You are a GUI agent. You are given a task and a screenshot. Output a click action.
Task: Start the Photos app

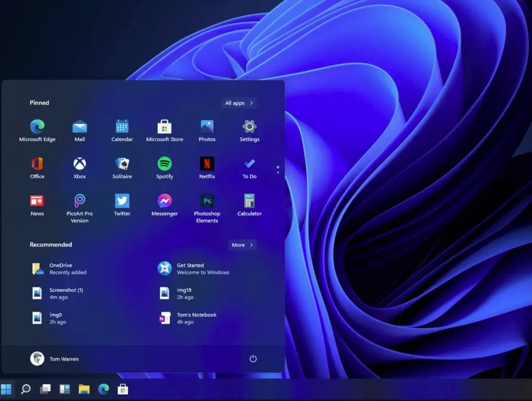pyautogui.click(x=207, y=127)
